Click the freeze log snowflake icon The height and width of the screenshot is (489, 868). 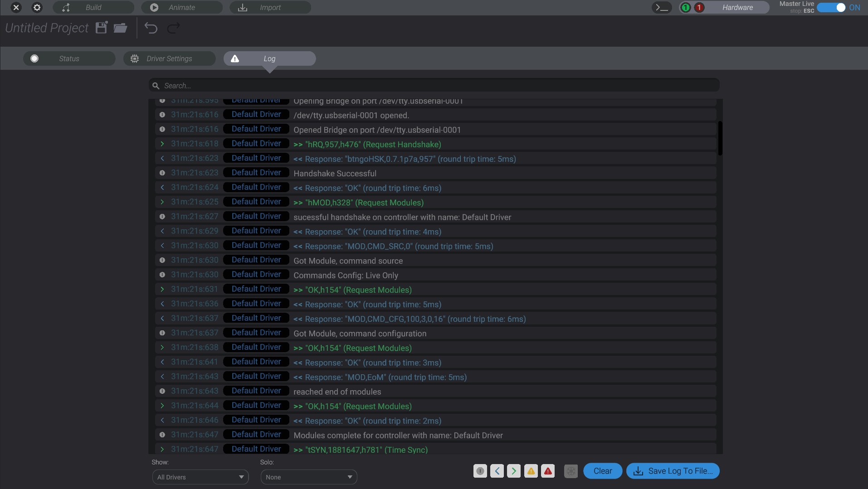571,471
